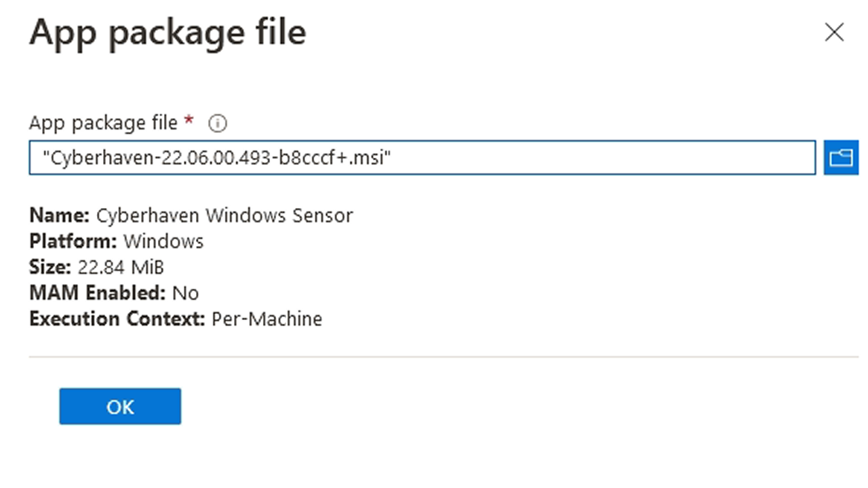Screen dimensions: 868x488
Task: Click the red required asterisk
Action: coord(189,122)
